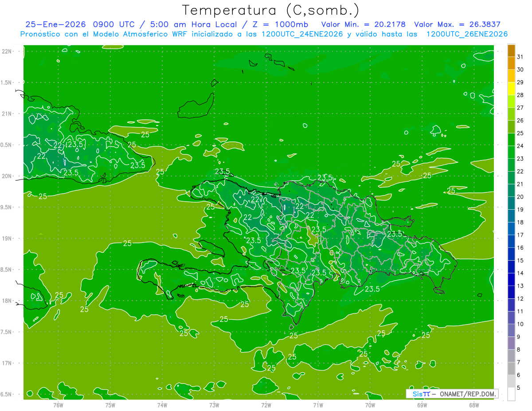Screen dimensions: 532x411
Task: Click the colorbar label 21
Action: point(520,184)
